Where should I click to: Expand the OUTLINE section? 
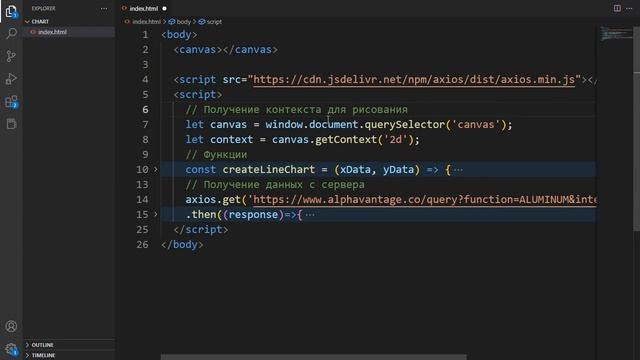pyautogui.click(x=42, y=345)
